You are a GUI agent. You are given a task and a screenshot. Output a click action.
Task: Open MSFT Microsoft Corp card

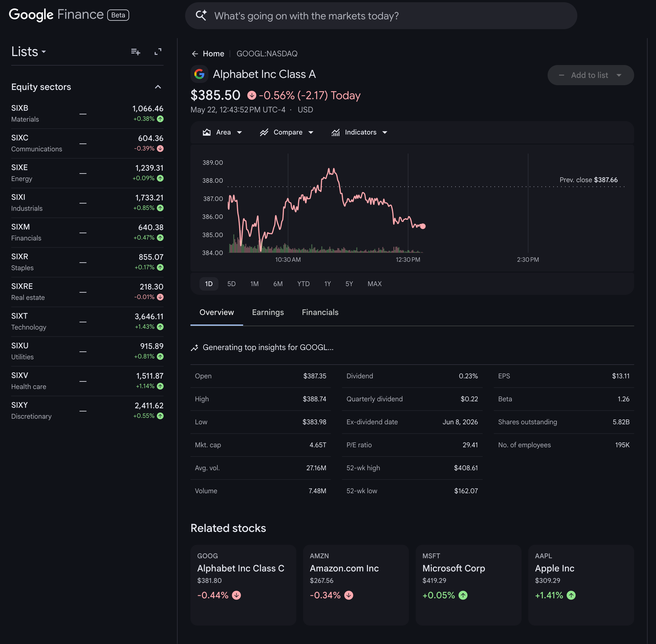pyautogui.click(x=469, y=585)
